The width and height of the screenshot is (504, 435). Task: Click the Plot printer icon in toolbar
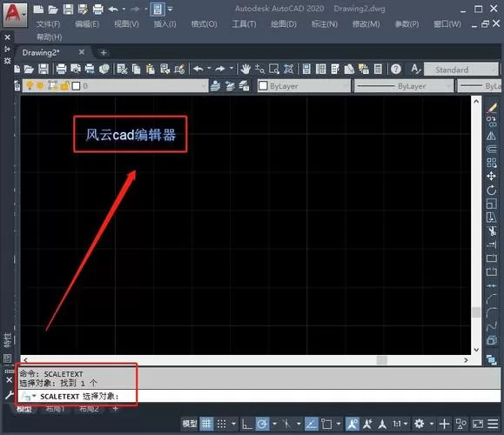(61, 69)
